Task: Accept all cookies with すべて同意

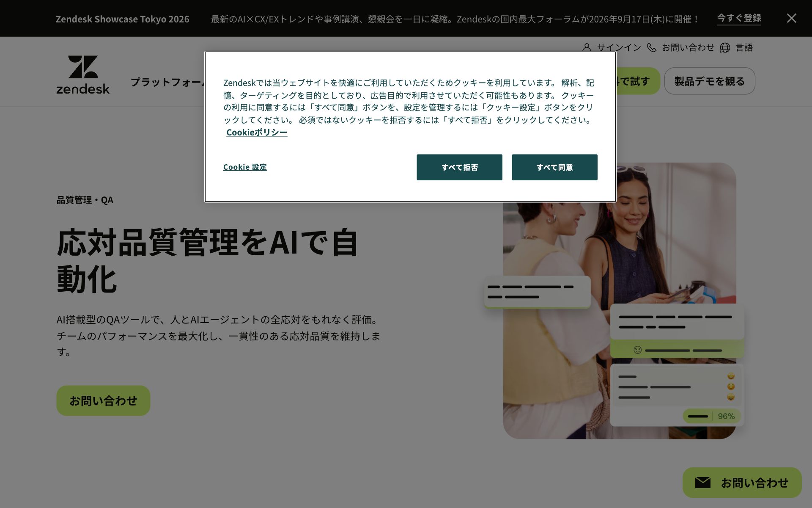Action: [554, 167]
